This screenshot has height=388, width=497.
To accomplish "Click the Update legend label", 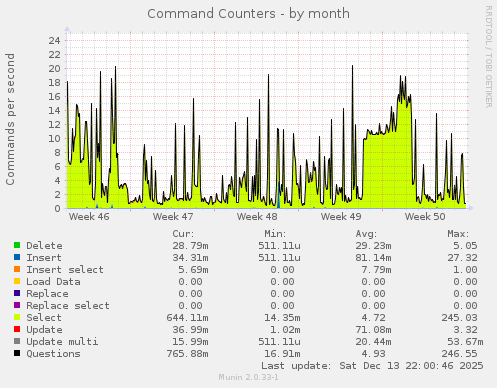I will (x=44, y=330).
